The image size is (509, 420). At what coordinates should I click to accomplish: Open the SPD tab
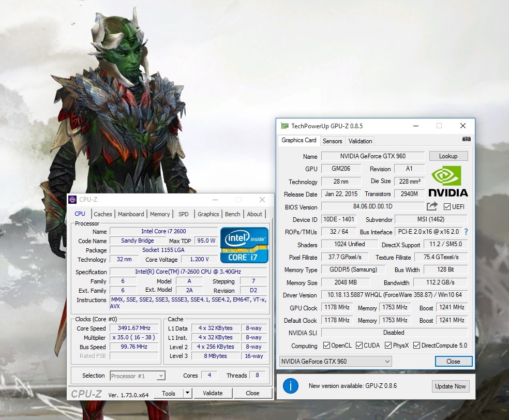(184, 214)
